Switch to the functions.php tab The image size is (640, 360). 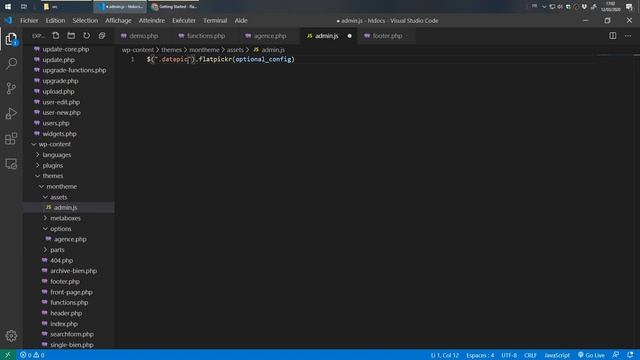pyautogui.click(x=206, y=36)
